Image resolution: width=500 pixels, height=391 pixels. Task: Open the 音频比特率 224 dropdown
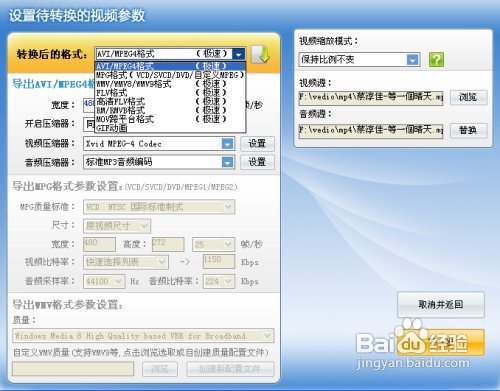point(219,281)
